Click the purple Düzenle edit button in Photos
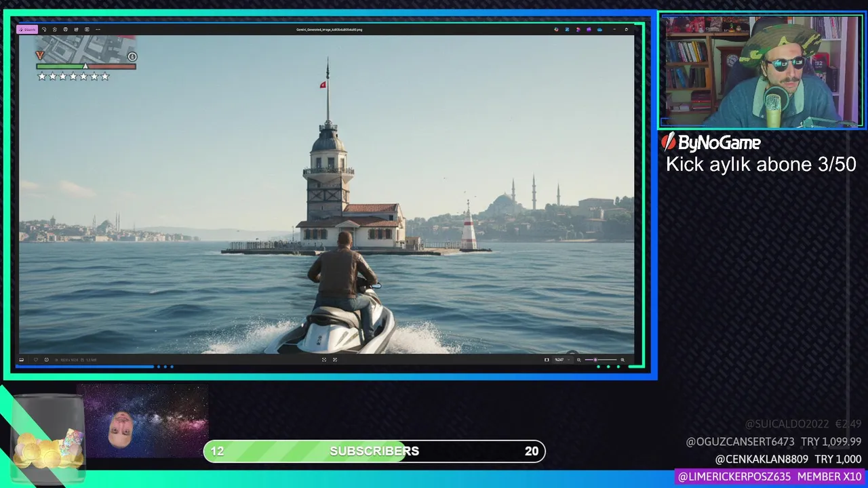Image resolution: width=868 pixels, height=488 pixels. (x=27, y=29)
